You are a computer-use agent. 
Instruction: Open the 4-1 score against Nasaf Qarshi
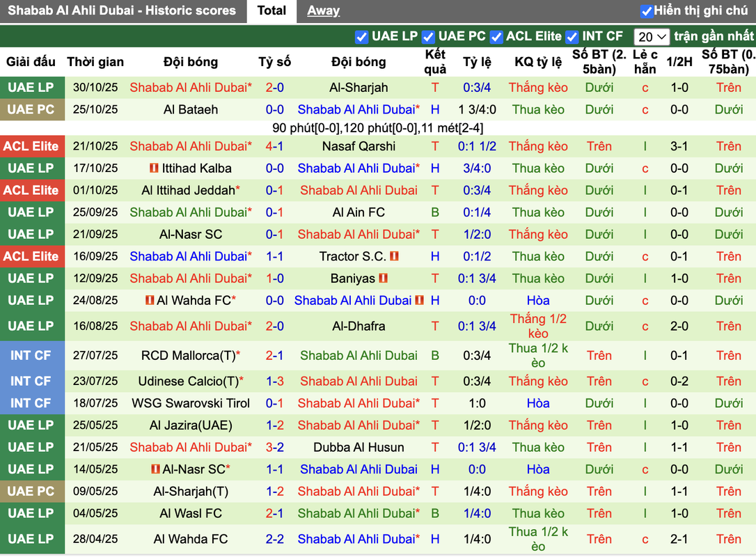pos(274,147)
